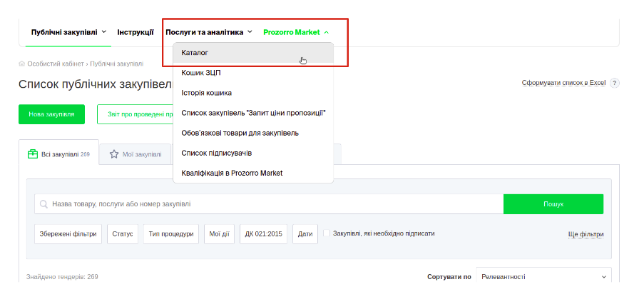Click the magnifier icon in search field
Screen dimensions: 644x302
44,204
